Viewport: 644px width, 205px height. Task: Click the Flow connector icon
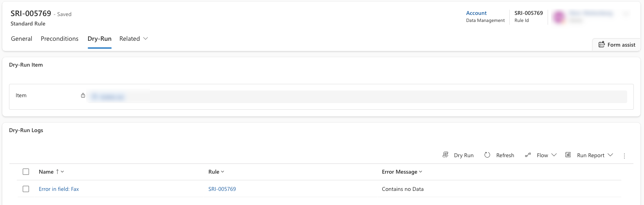[x=528, y=155]
